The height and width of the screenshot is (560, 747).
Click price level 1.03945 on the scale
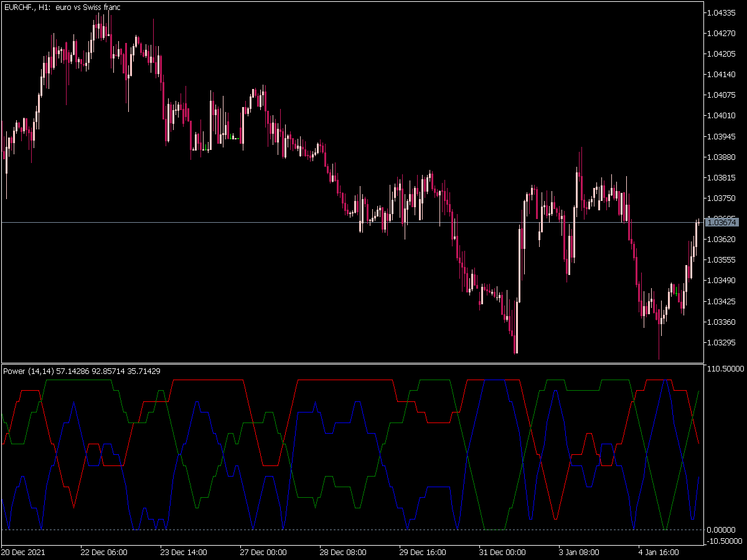[723, 136]
